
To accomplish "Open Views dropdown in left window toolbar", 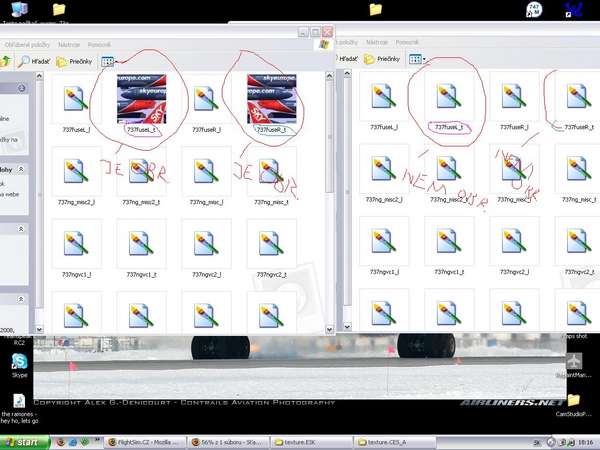I will 109,61.
